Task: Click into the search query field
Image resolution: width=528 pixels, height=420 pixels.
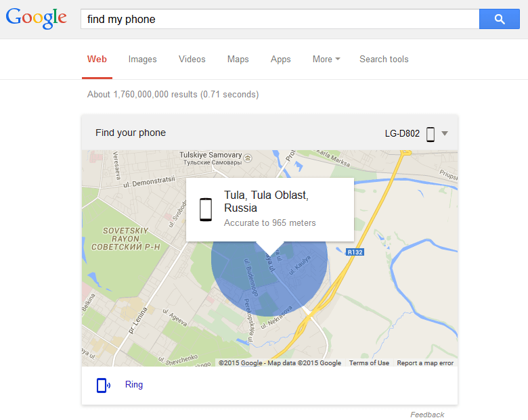Action: point(280,19)
